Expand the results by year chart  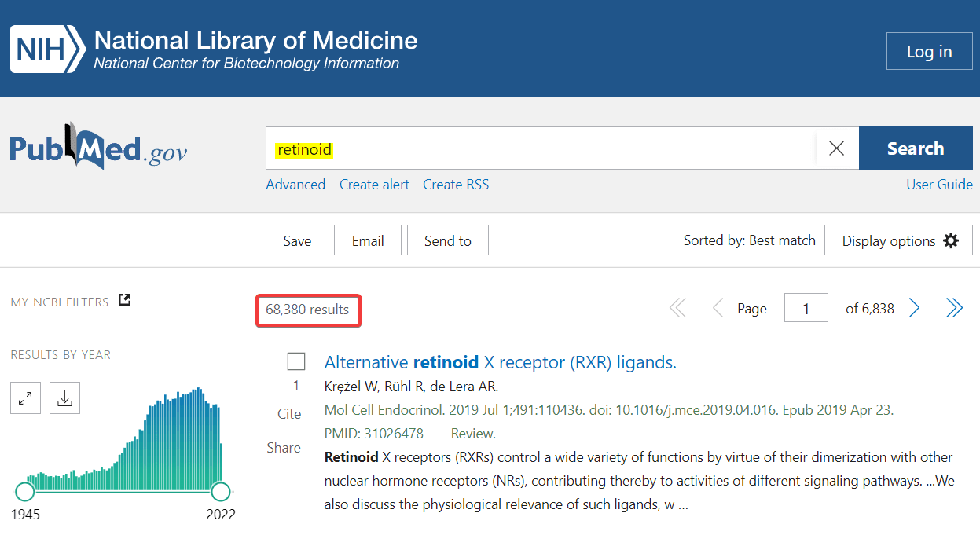26,398
